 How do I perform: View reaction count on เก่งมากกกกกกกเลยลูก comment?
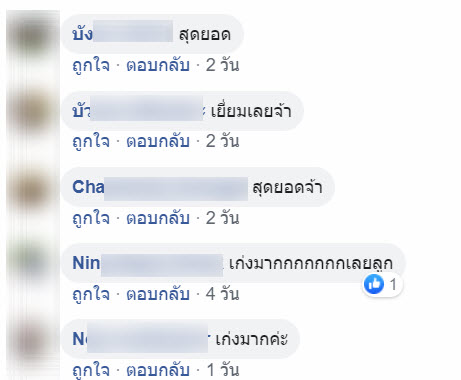point(393,285)
